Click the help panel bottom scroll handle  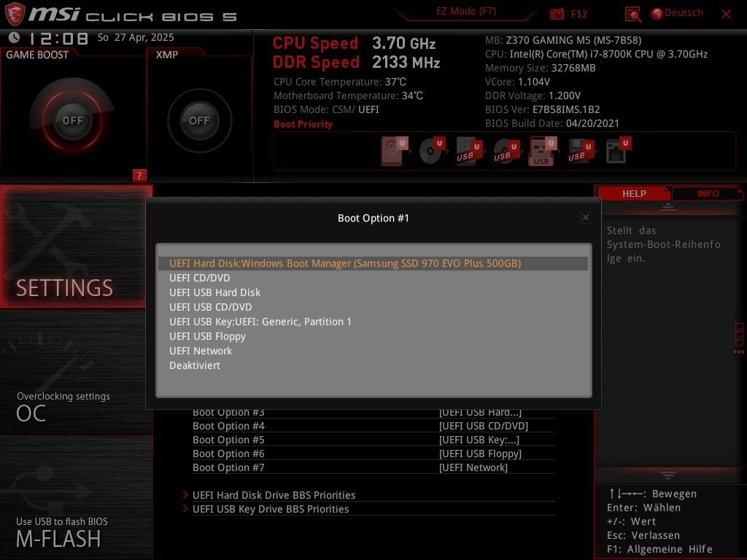click(668, 475)
